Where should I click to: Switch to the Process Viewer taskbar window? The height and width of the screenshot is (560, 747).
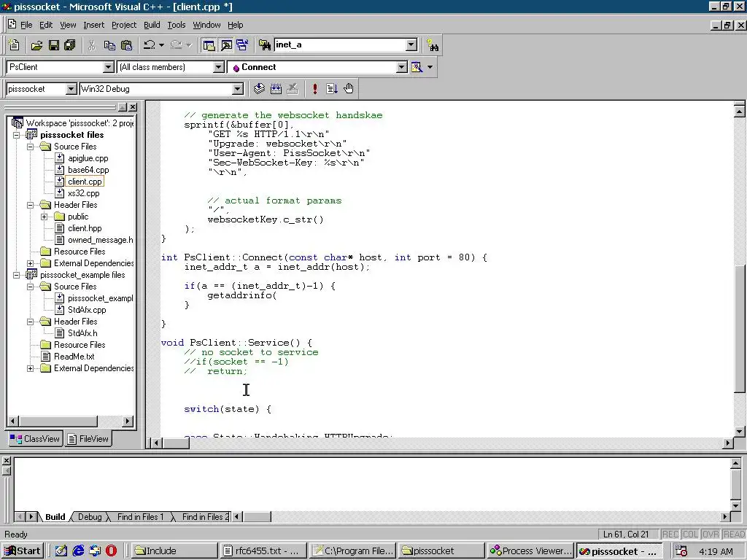(x=531, y=551)
